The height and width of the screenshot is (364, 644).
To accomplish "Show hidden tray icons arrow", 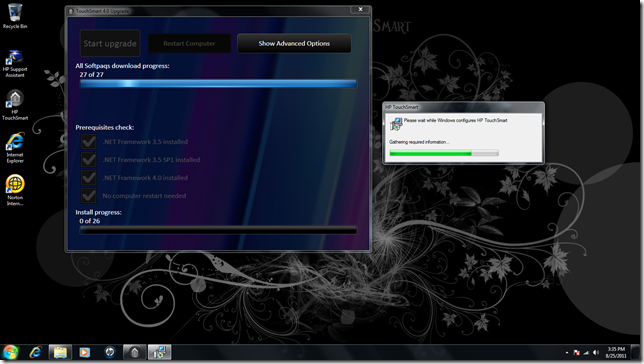I will [x=567, y=352].
